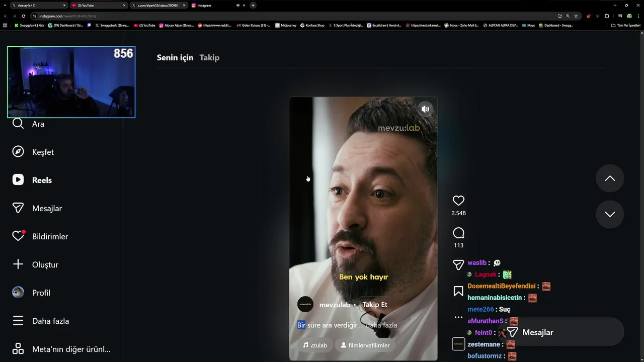Screen dimensions: 644x362
Task: Go to previous reel with up arrow
Action: tap(610, 178)
